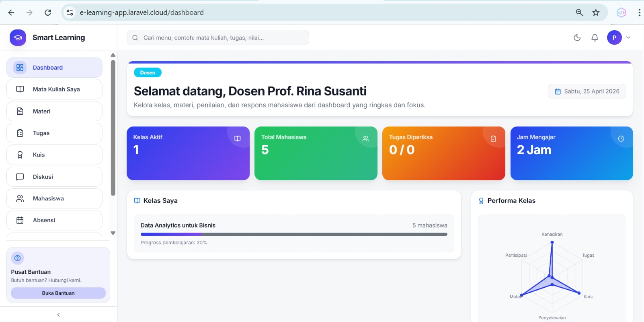Open the Kuis menu item

[54, 155]
